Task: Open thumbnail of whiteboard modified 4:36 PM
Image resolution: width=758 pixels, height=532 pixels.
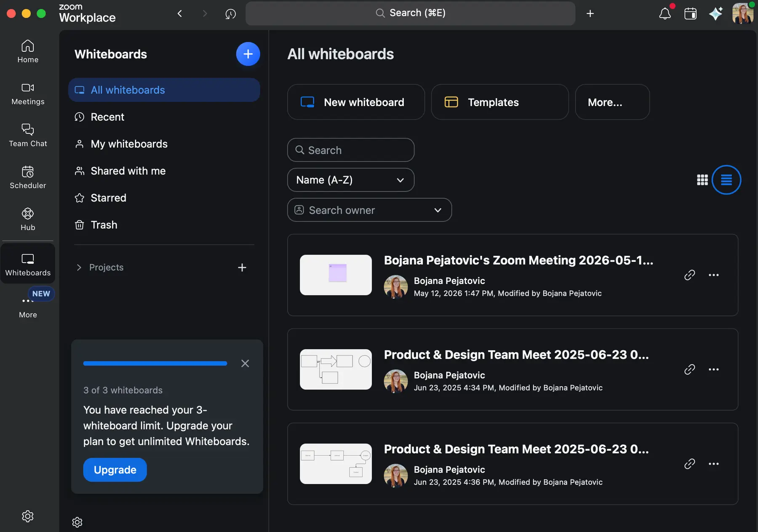Action: [x=336, y=464]
